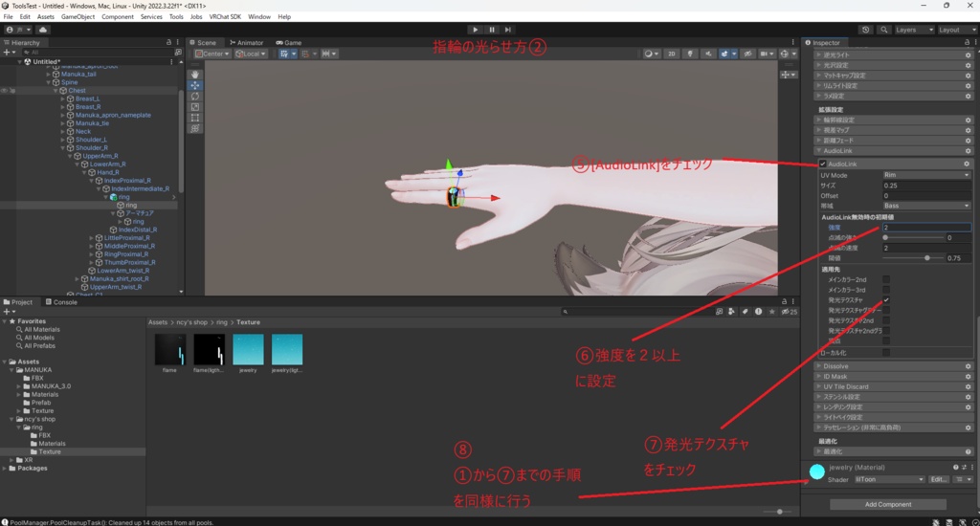The height and width of the screenshot is (526, 980).
Task: Open Layout dropdown
Action: pyautogui.click(x=956, y=30)
